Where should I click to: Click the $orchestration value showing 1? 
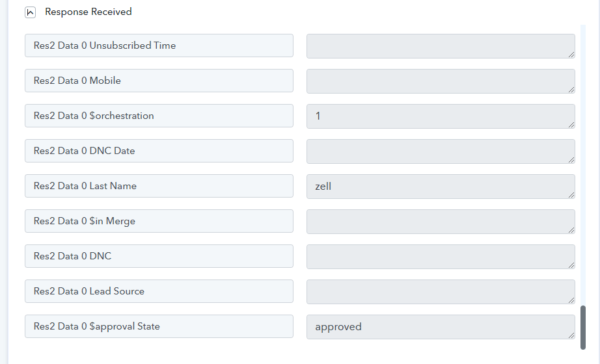441,116
